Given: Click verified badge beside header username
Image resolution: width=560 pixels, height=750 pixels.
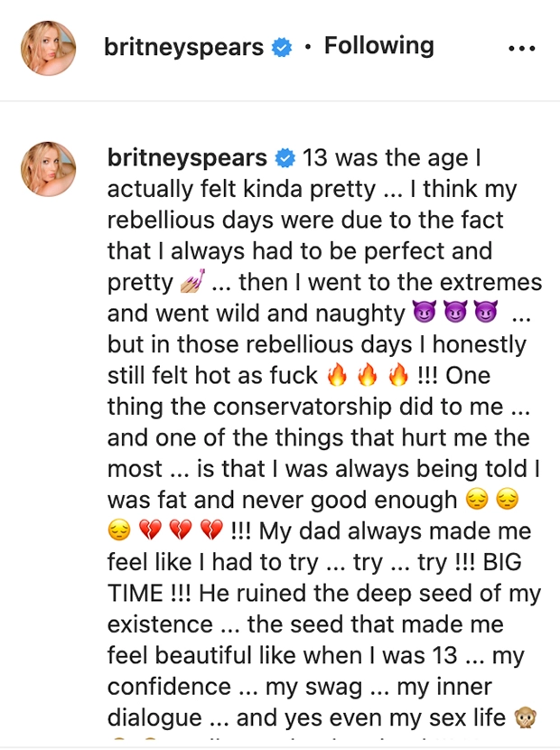Looking at the screenshot, I should click(282, 47).
